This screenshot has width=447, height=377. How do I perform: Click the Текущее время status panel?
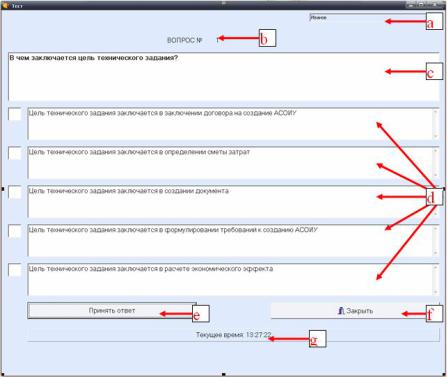click(233, 335)
